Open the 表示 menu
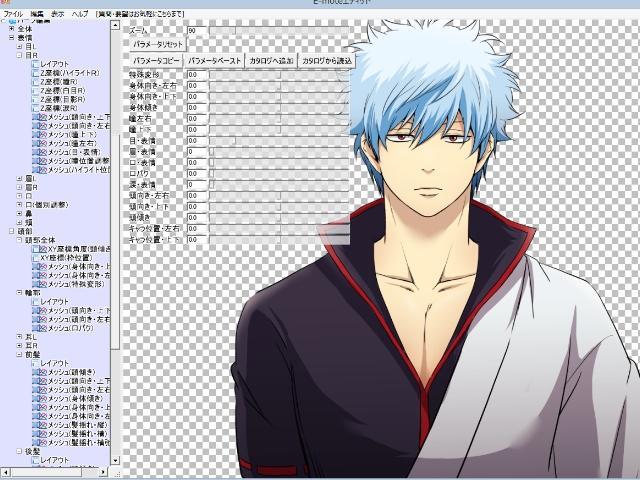Screen dimensions: 640x480 pos(58,14)
